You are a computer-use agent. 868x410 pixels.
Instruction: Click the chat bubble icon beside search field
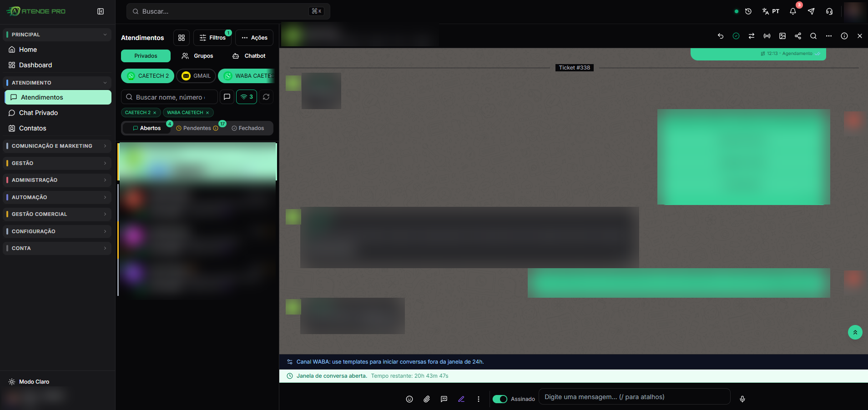pos(227,97)
